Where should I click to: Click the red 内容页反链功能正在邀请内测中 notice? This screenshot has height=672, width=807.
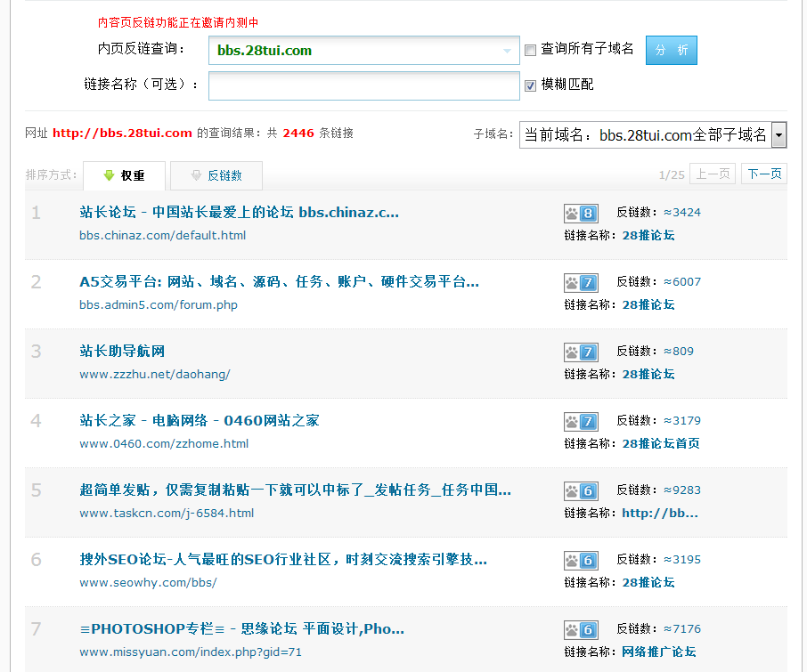[178, 22]
